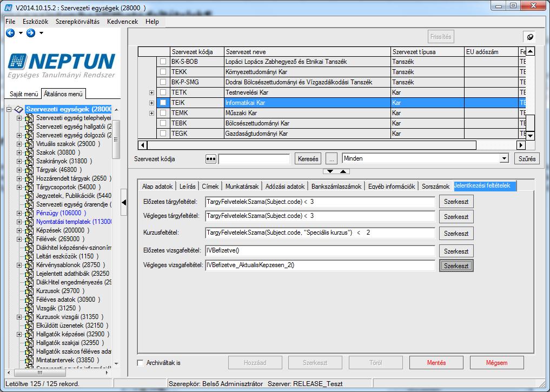Expand the TEIK Informatikai Kar row
Image resolution: width=550 pixels, height=392 pixels.
[151, 103]
